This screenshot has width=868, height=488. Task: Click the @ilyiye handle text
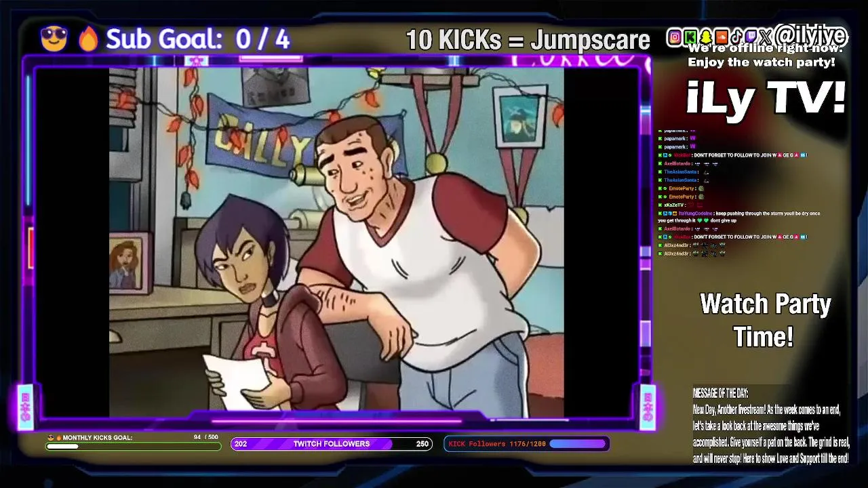click(810, 36)
